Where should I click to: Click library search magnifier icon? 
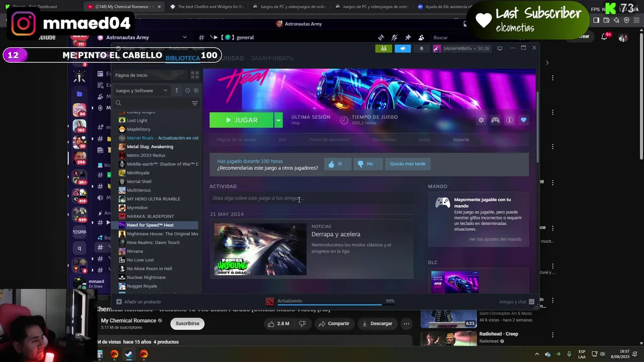pyautogui.click(x=118, y=103)
